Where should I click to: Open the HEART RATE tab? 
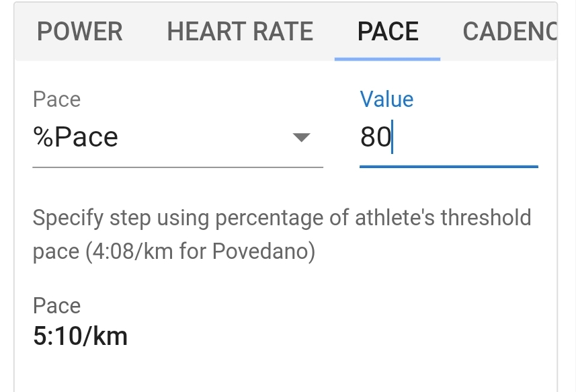[x=240, y=31]
